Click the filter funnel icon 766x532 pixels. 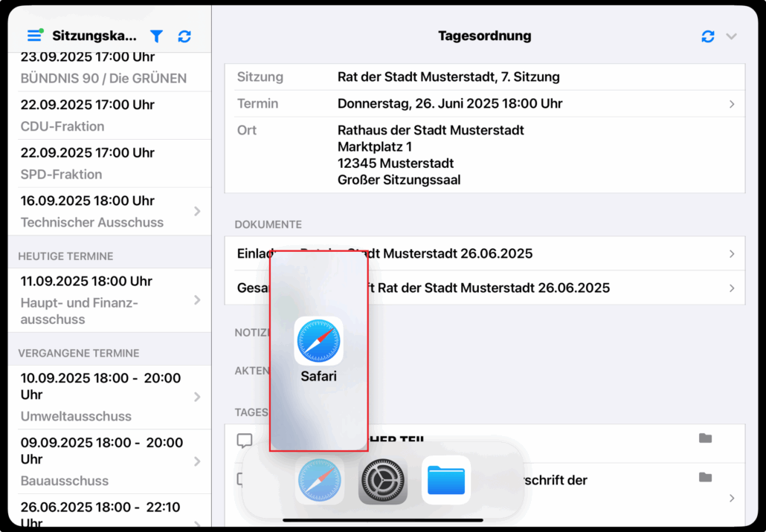coord(156,36)
